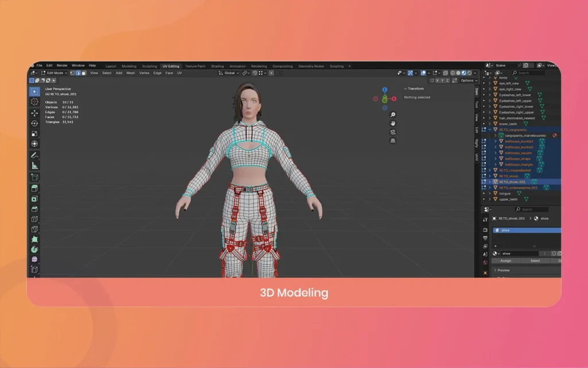Screen dimensions: 588x368
Task: Open Global transform orientation dropdown
Action: pos(229,73)
